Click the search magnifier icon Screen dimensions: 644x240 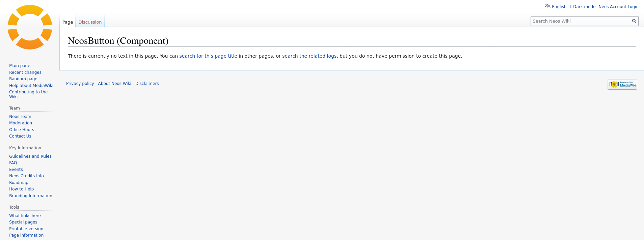click(x=634, y=21)
